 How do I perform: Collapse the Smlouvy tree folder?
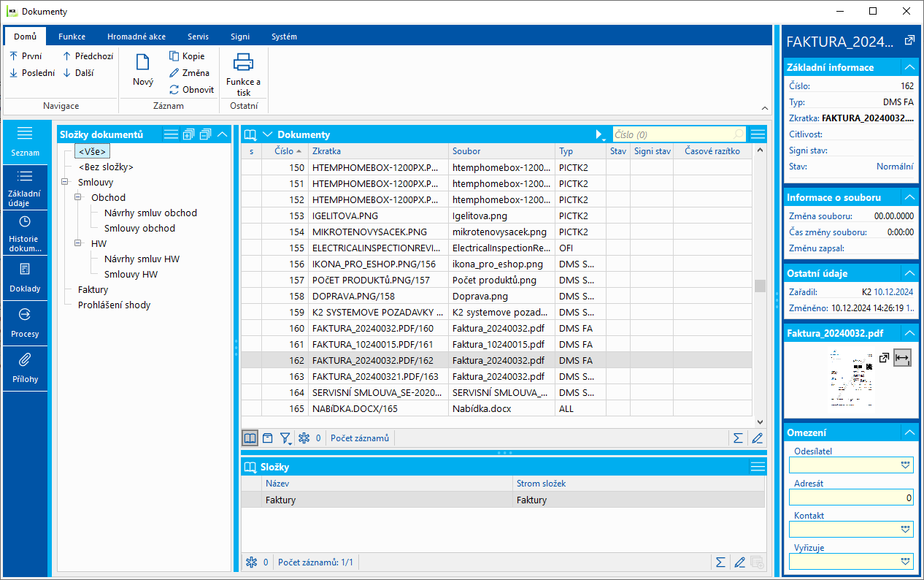point(65,183)
